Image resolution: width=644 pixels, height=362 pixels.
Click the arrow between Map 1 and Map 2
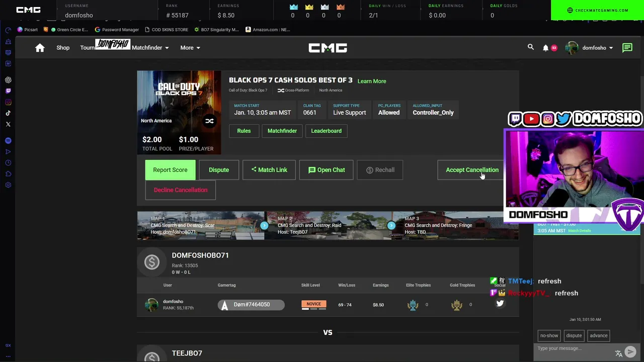tap(264, 225)
